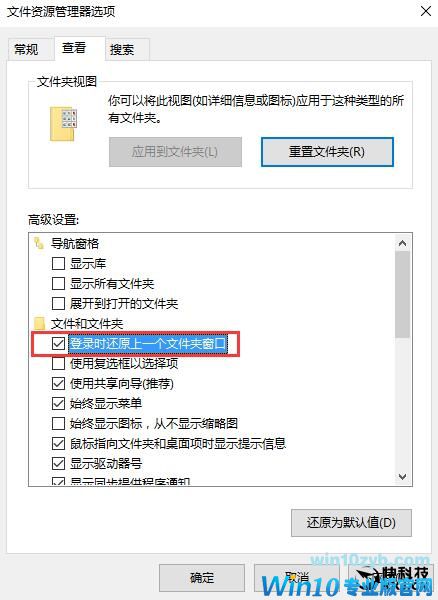Check 展开到打开的文件夹 option
This screenshot has width=438, height=600.
tap(58, 303)
